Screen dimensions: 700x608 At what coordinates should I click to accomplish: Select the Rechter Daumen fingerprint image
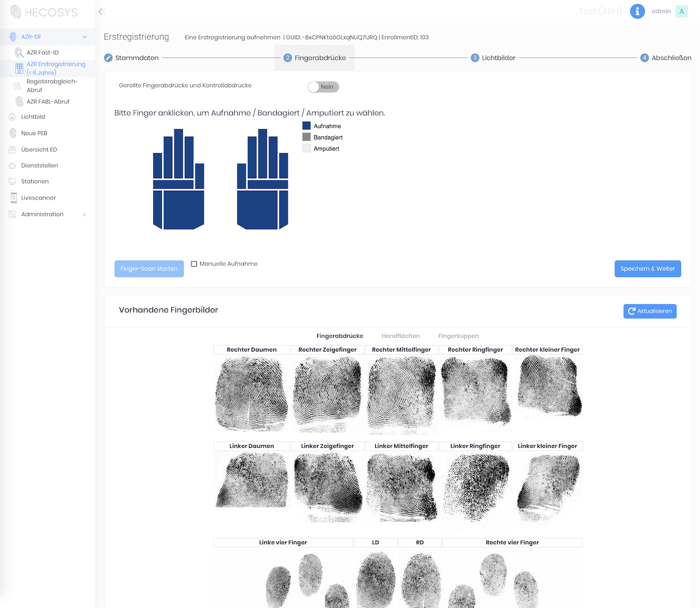(x=252, y=394)
